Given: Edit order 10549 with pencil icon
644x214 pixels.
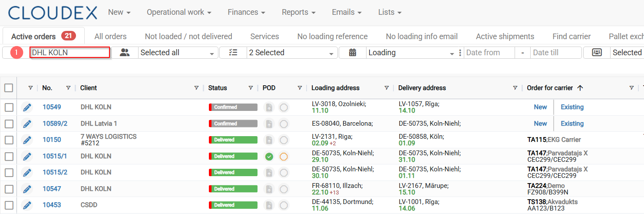Looking at the screenshot, I should point(27,107).
